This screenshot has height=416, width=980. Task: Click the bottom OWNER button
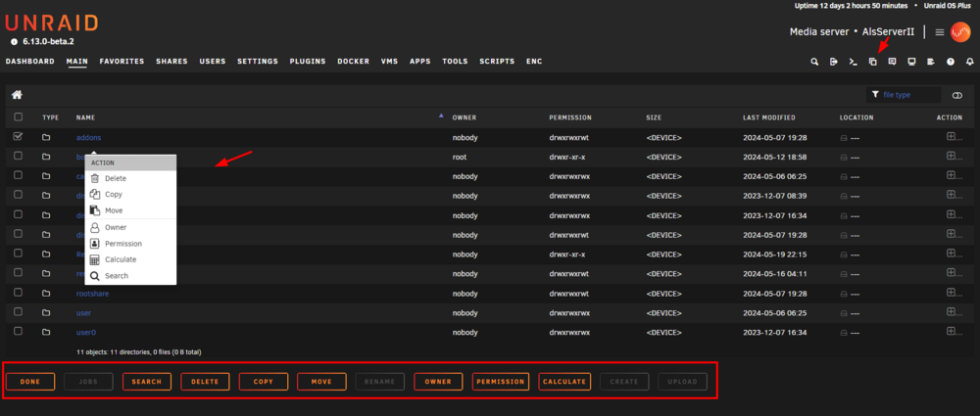click(x=438, y=382)
